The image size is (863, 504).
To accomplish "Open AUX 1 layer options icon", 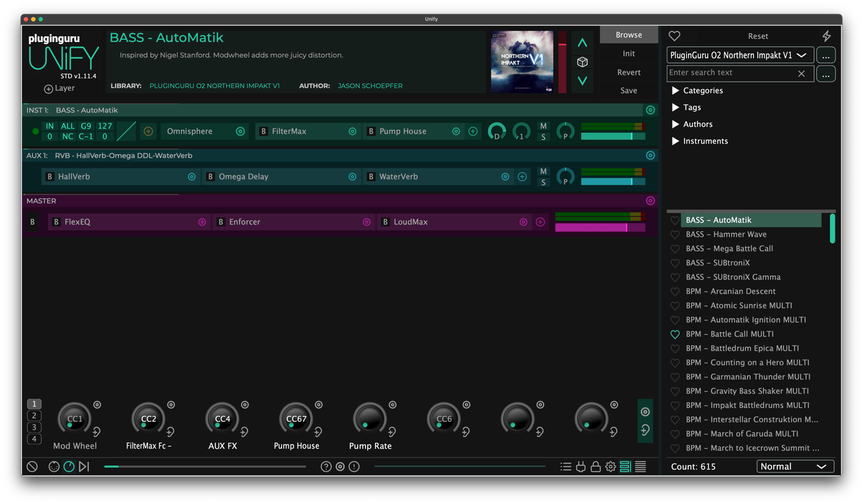I will click(650, 155).
